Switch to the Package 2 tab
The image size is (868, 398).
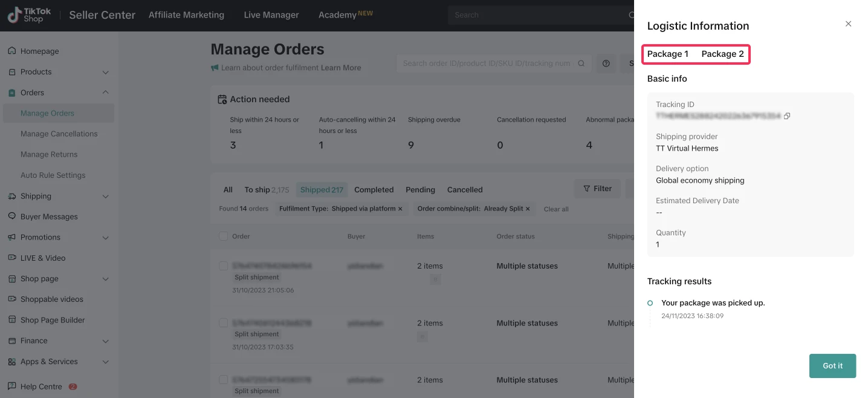point(722,54)
